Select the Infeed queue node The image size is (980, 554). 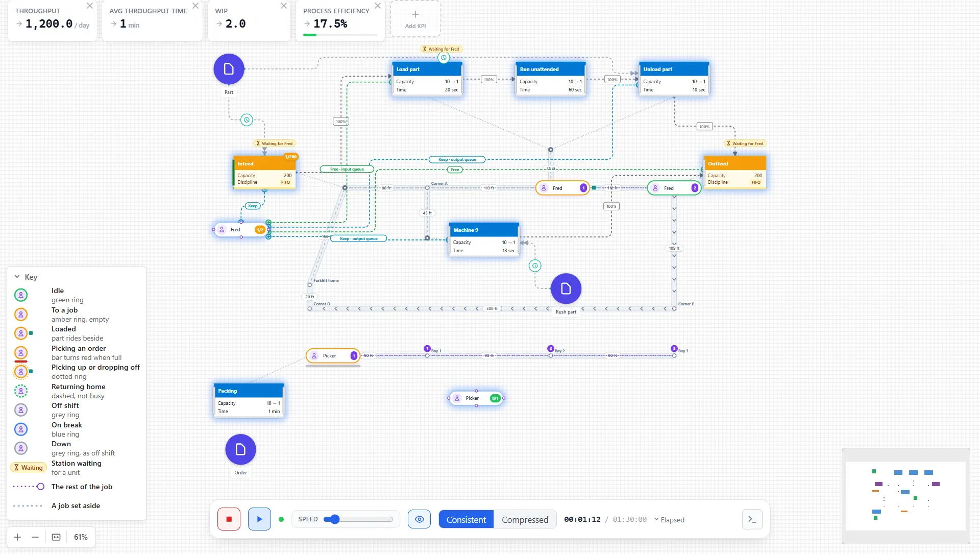click(264, 173)
